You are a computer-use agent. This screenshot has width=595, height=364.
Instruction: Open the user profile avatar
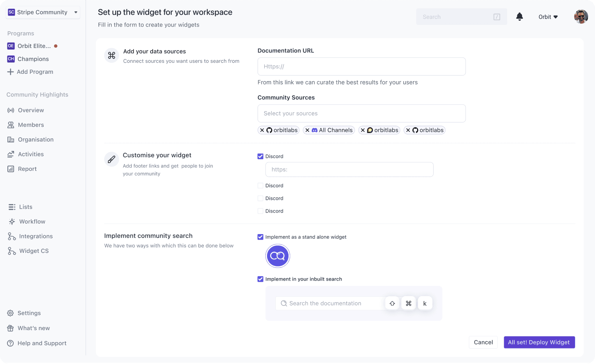coord(581,17)
